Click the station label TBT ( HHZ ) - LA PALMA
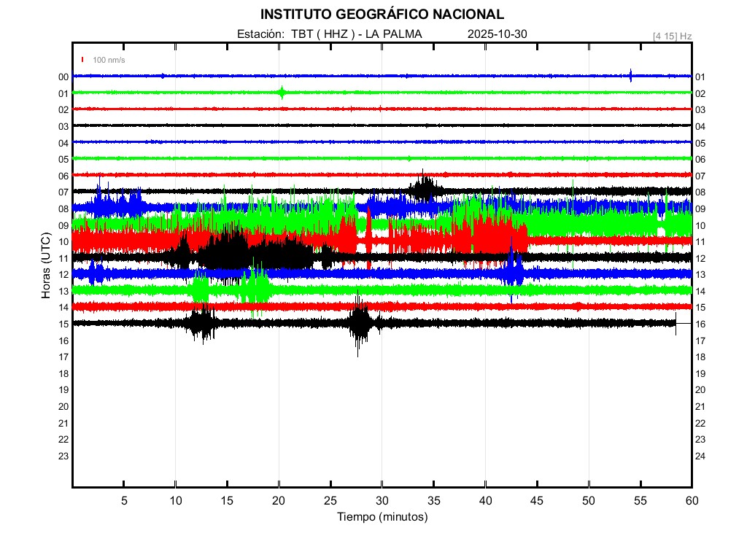The width and height of the screenshot is (747, 560). 357,34
